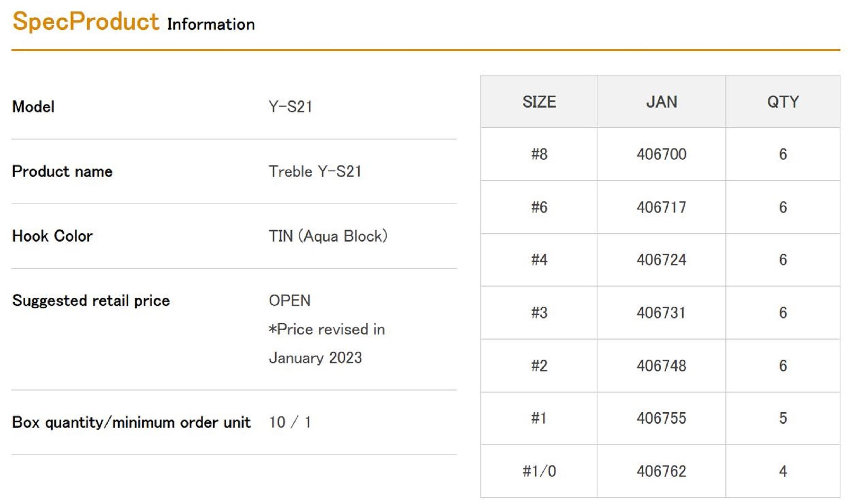Image resolution: width=848 pixels, height=504 pixels.
Task: Click the #4 size cell
Action: (539, 260)
